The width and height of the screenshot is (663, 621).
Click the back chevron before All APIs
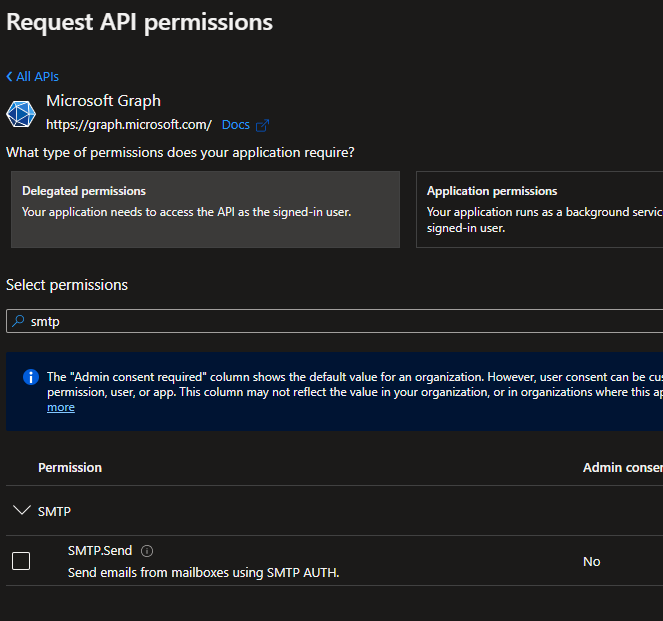(10, 77)
